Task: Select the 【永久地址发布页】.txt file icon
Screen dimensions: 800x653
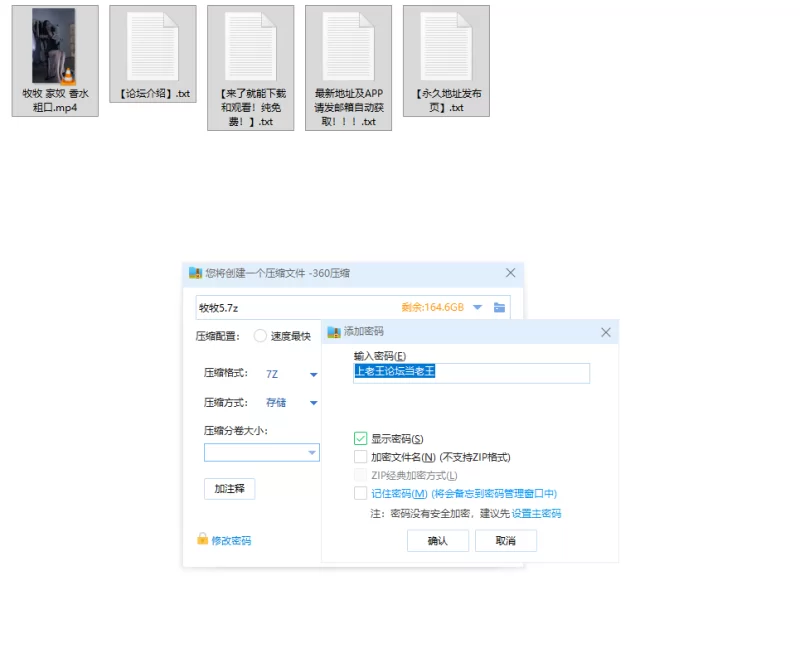Action: click(x=446, y=61)
